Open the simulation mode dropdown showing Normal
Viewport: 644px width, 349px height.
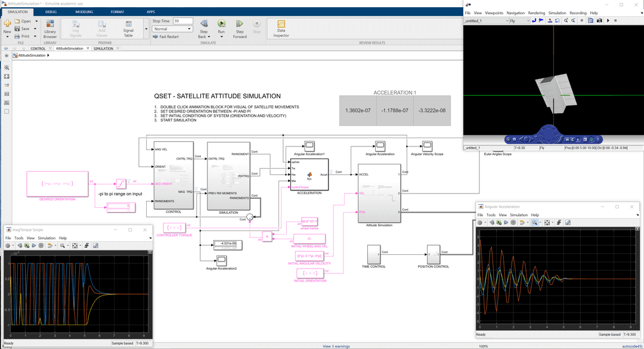click(x=172, y=29)
